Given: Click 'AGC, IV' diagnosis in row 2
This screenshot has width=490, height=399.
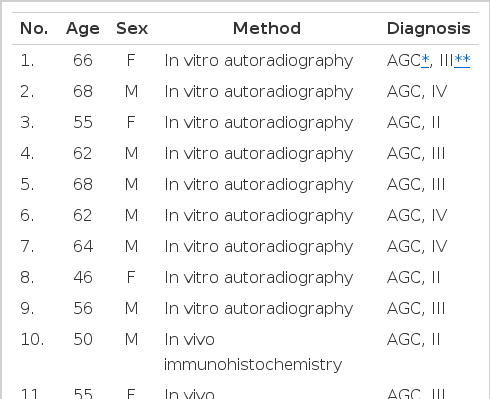Looking at the screenshot, I should coord(417,91).
